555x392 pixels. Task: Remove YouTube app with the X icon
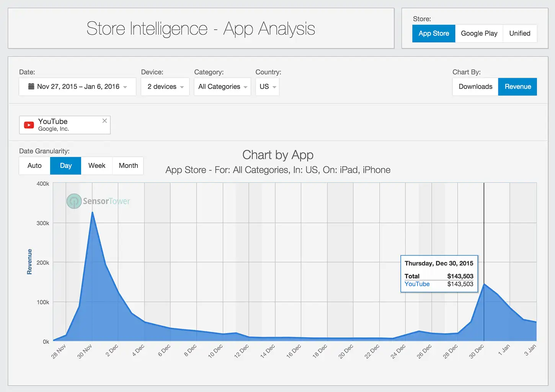[104, 121]
